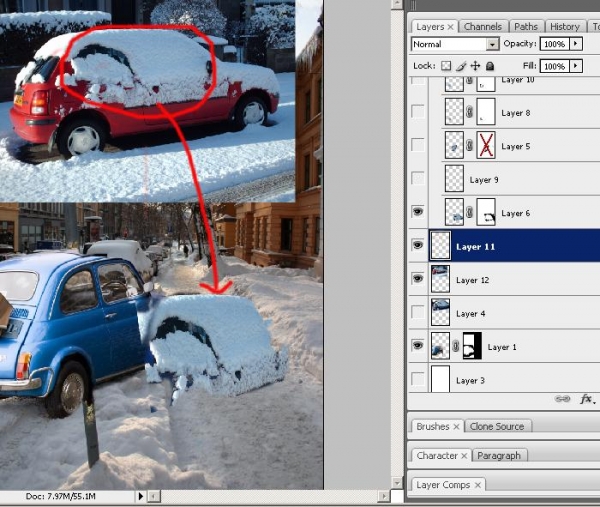The height and width of the screenshot is (507, 600).
Task: Click the lock all padlock icon
Action: tap(490, 66)
